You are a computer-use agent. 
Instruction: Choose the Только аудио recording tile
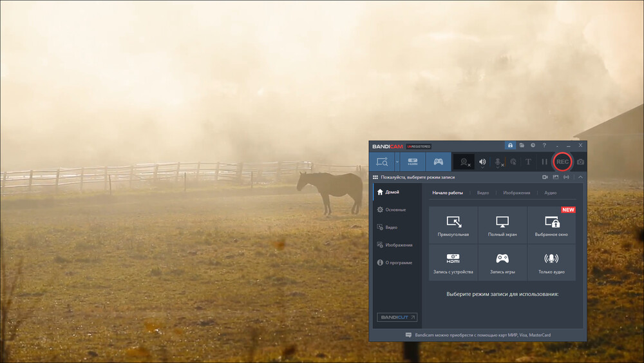(x=551, y=262)
